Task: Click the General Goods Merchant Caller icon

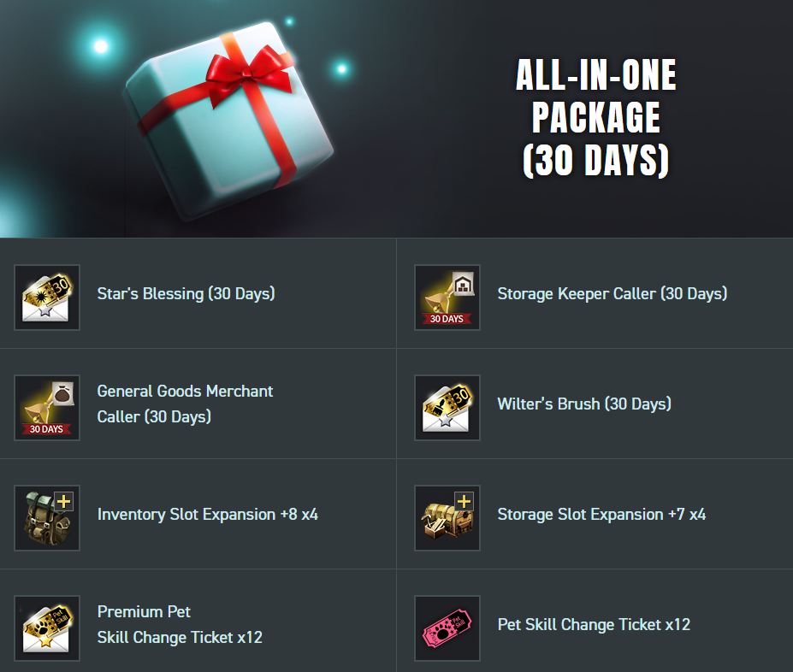Action: tap(47, 408)
